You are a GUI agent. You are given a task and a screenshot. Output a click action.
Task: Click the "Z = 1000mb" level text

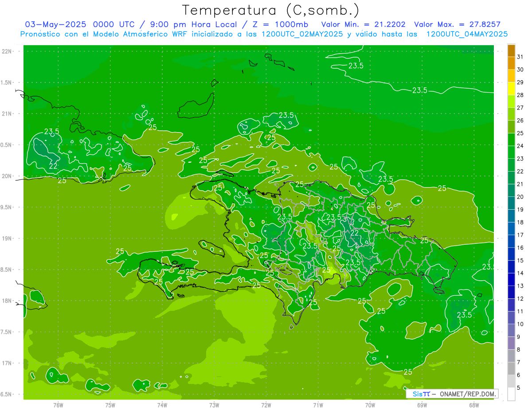tap(280, 24)
